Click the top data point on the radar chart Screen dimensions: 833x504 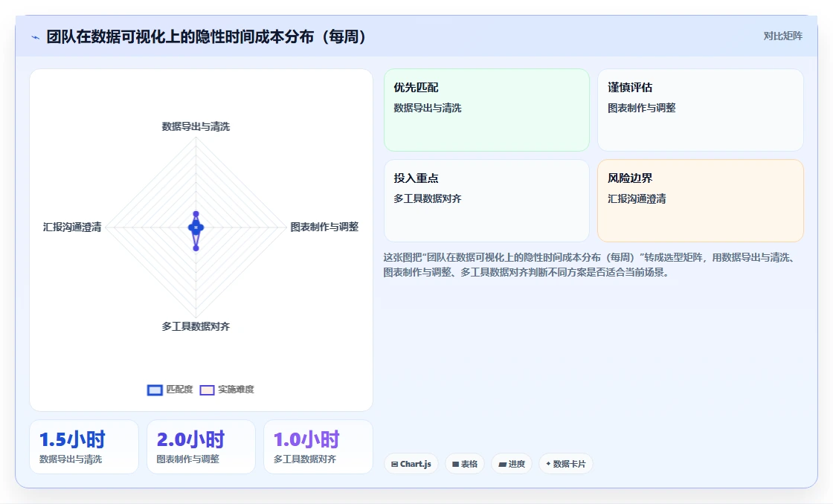196,214
